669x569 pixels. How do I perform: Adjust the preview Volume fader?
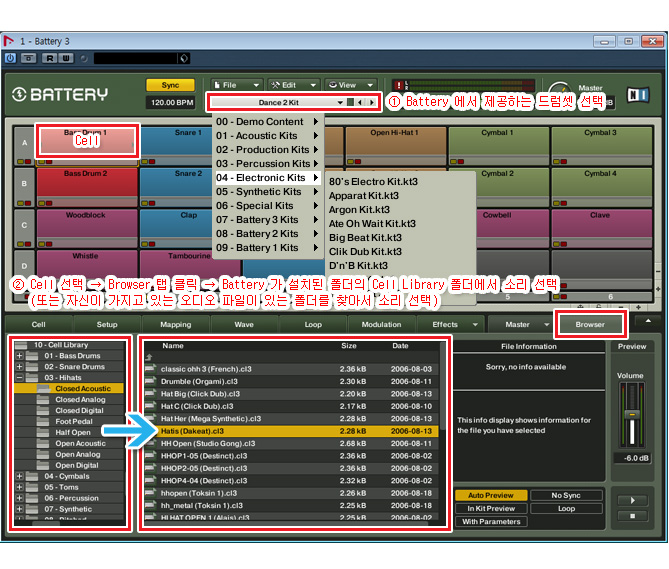632,415
